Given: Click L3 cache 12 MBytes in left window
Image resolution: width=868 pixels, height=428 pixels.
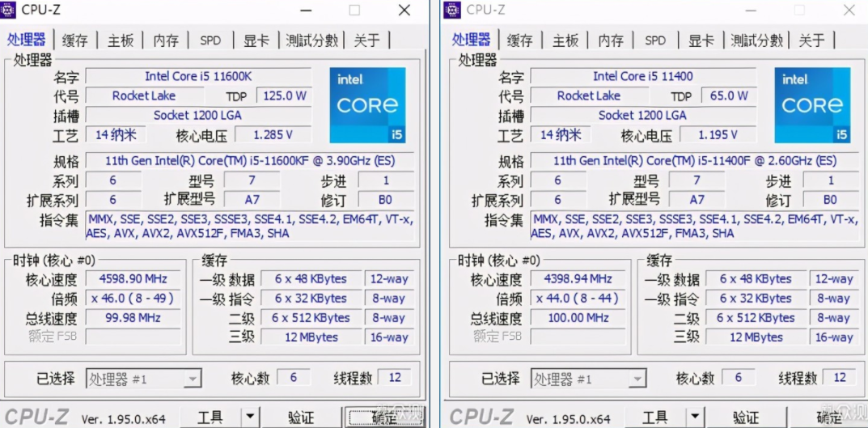Looking at the screenshot, I should 311,337.
